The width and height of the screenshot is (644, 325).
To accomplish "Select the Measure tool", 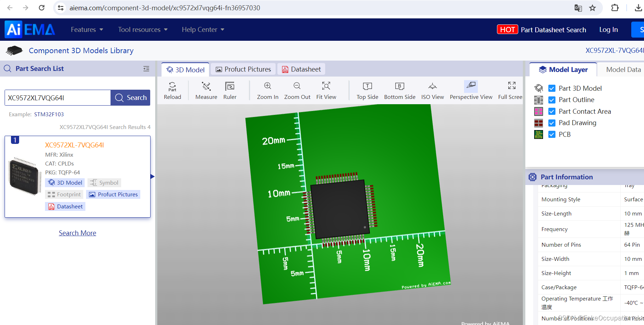I will 206,90.
